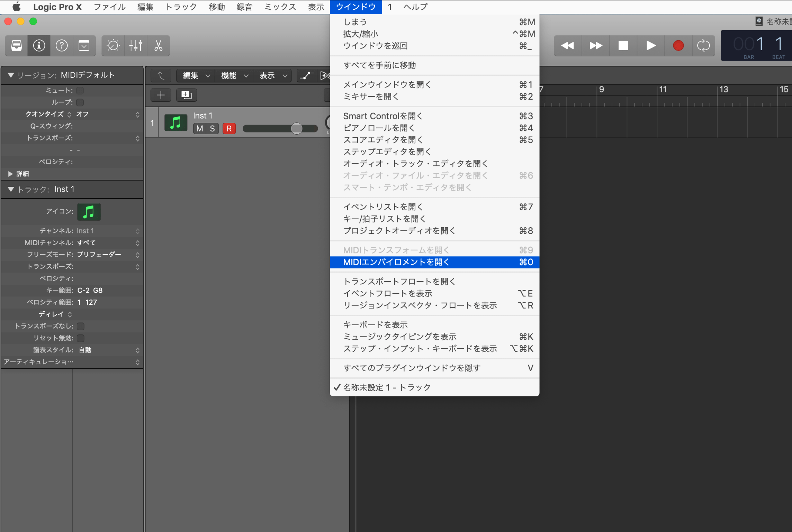The height and width of the screenshot is (532, 792).
Task: Click the red record button
Action: [678, 45]
